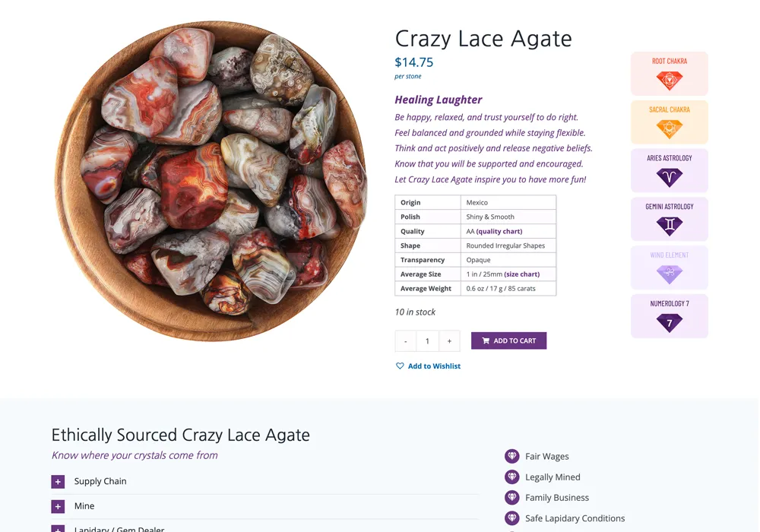Decrease the quantity with the minus stepper
760x532 pixels.
(x=405, y=340)
